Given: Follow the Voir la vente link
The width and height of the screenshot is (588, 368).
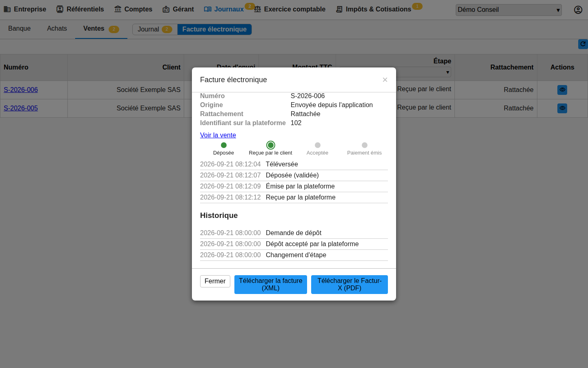Looking at the screenshot, I should click(218, 135).
